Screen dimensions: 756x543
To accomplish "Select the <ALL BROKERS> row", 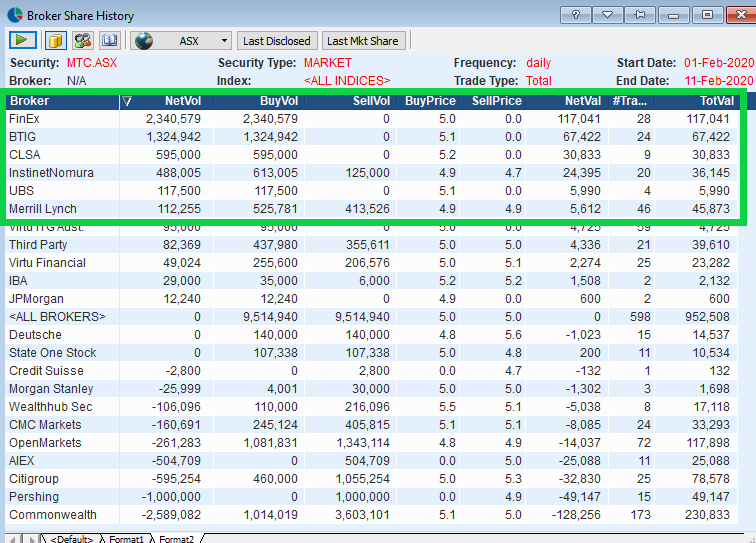I will pyautogui.click(x=372, y=317).
